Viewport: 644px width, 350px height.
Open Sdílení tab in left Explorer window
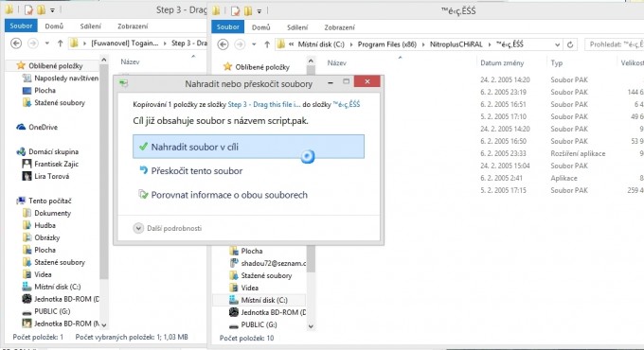(x=90, y=26)
